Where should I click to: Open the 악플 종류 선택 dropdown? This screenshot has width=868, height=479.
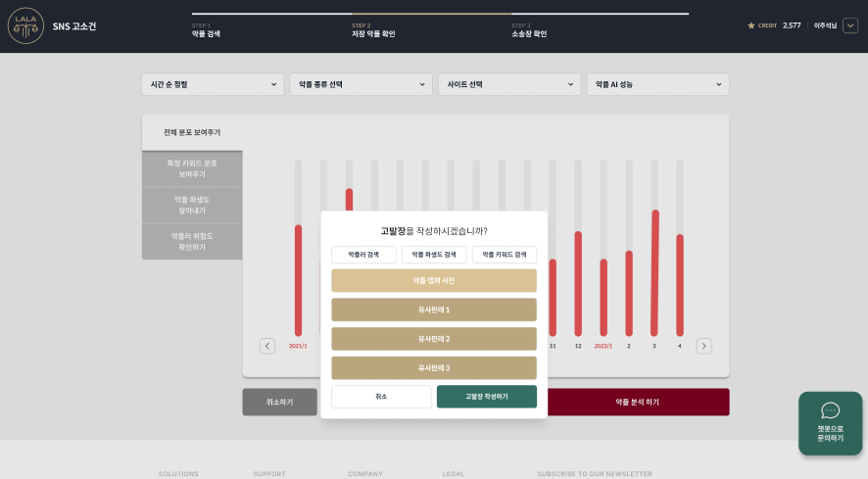click(x=360, y=84)
